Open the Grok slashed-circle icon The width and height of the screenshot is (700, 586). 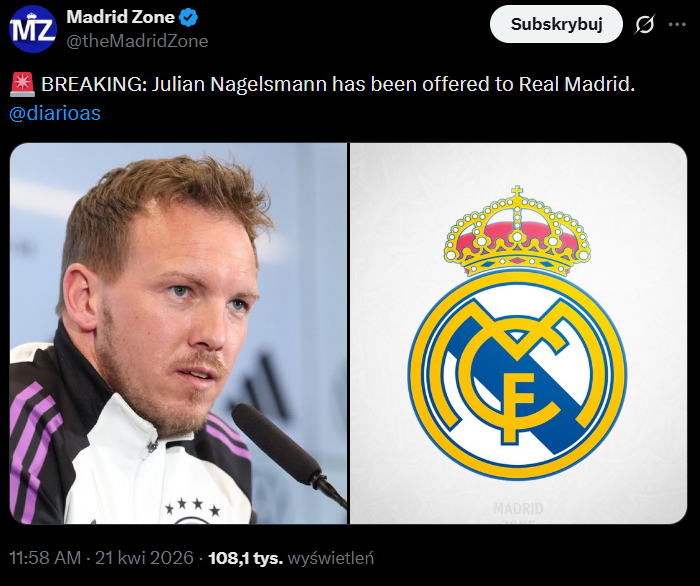645,24
